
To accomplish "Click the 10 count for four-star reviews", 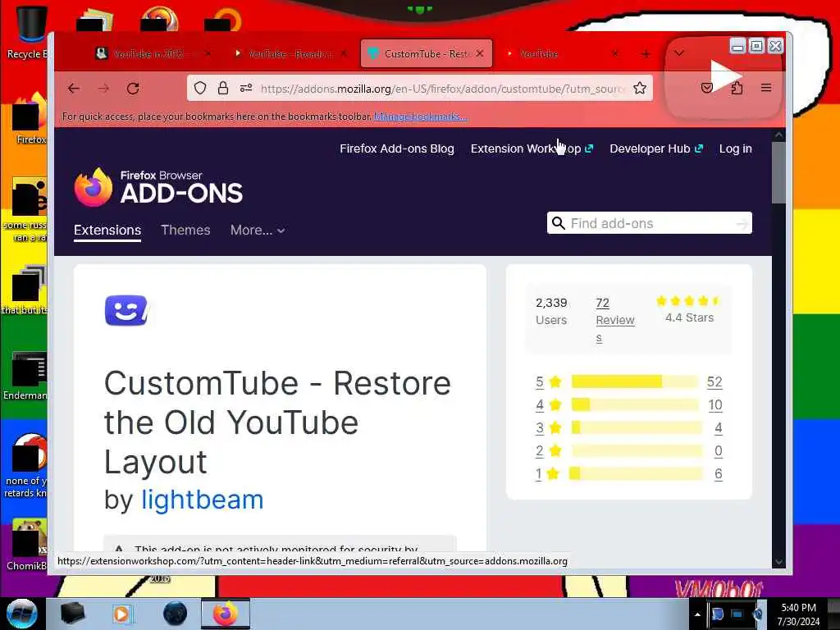I will [715, 405].
